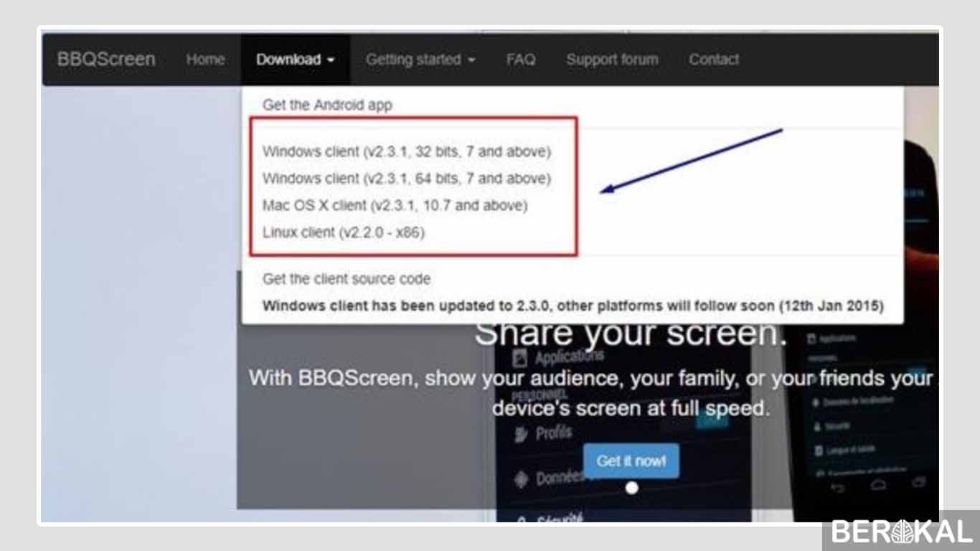Tap the Applications icon in the phone sidebar
The height and width of the screenshot is (551, 980).
tap(519, 357)
